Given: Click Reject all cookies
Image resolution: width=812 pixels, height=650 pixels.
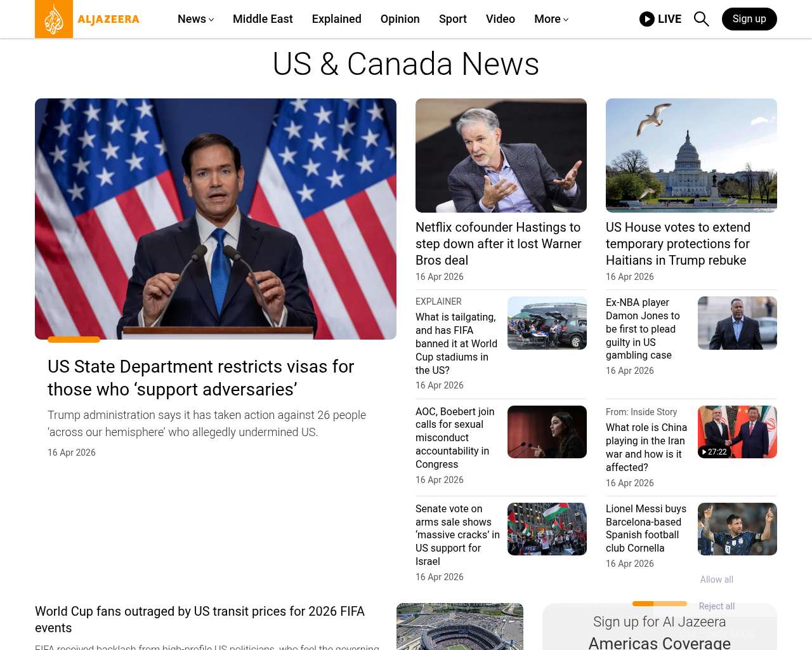Looking at the screenshot, I should pos(716,606).
